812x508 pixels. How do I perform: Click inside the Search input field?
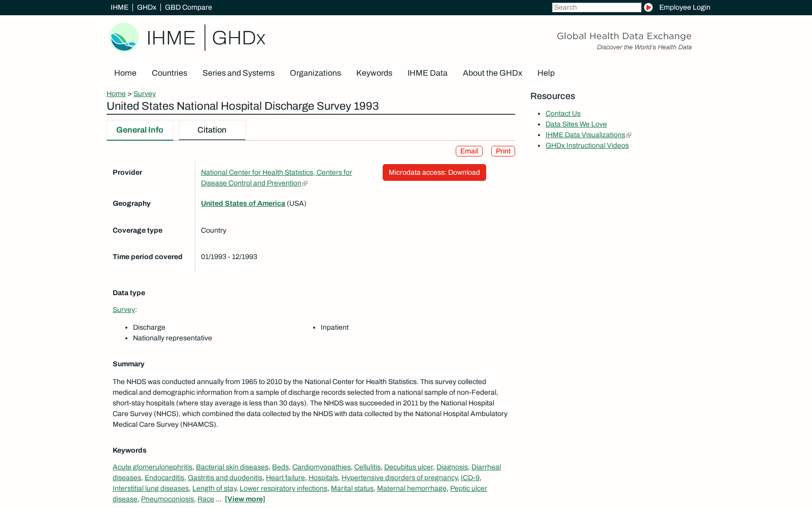596,7
